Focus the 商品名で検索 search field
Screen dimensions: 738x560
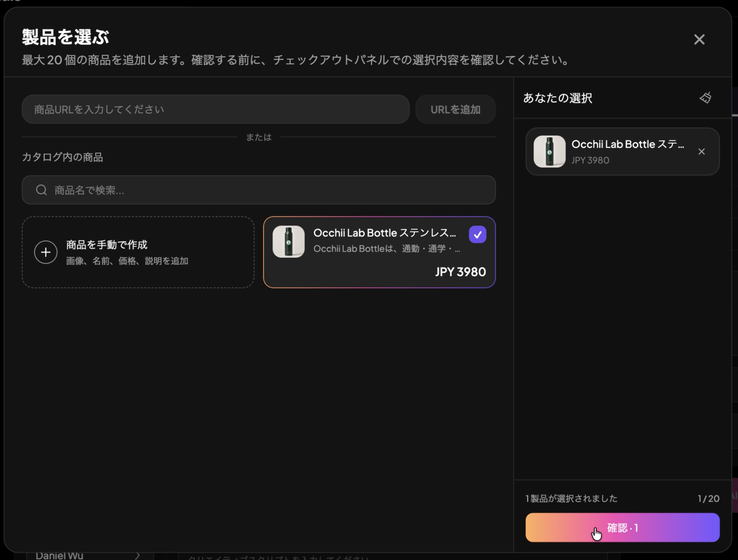click(x=259, y=190)
